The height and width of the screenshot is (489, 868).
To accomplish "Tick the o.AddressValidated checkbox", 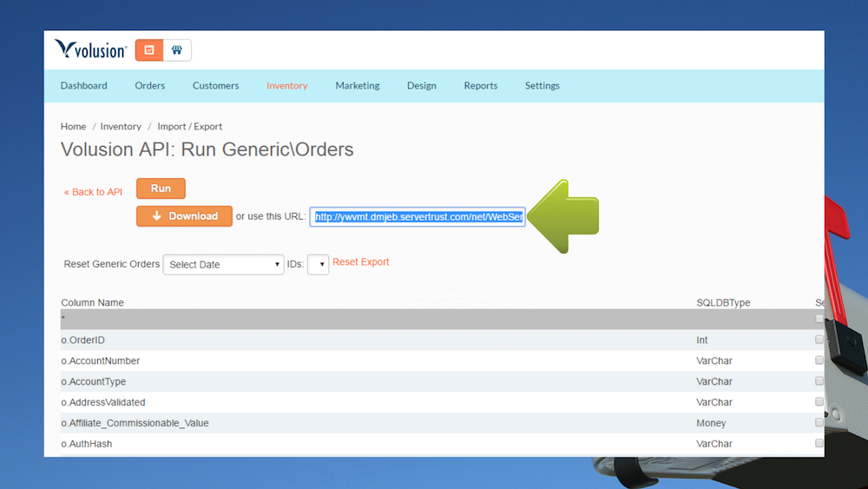I will point(819,401).
